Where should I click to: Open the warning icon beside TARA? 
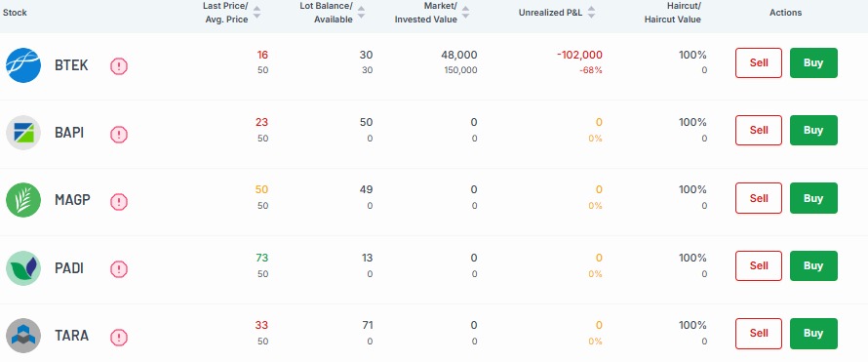click(119, 337)
